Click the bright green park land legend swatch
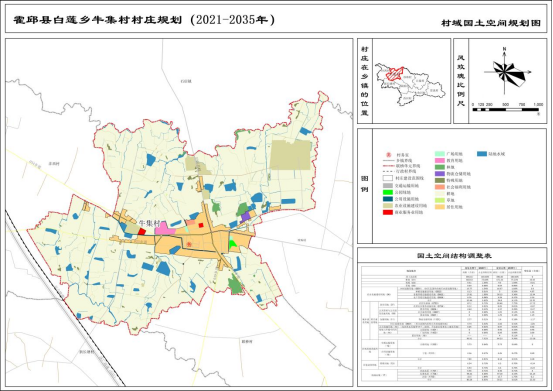The width and height of the screenshot is (553, 391). point(388,192)
